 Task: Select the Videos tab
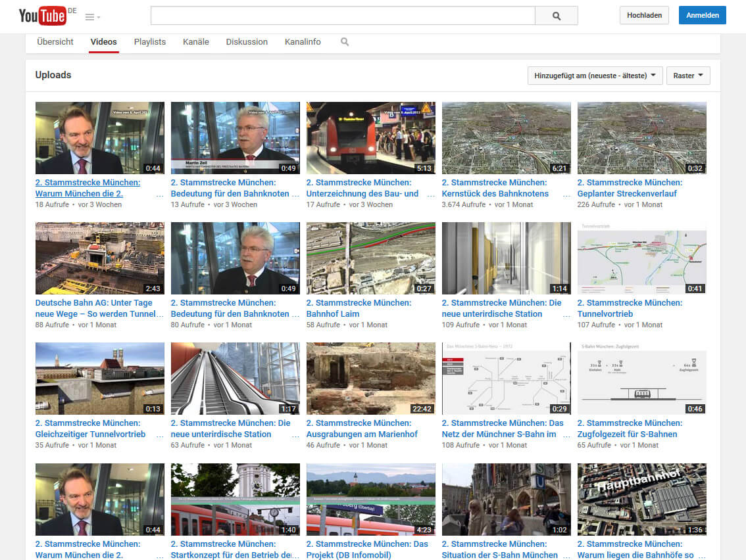click(x=104, y=42)
